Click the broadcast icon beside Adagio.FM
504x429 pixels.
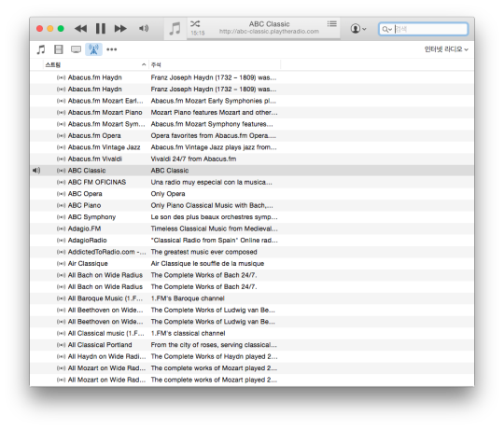pyautogui.click(x=61, y=228)
